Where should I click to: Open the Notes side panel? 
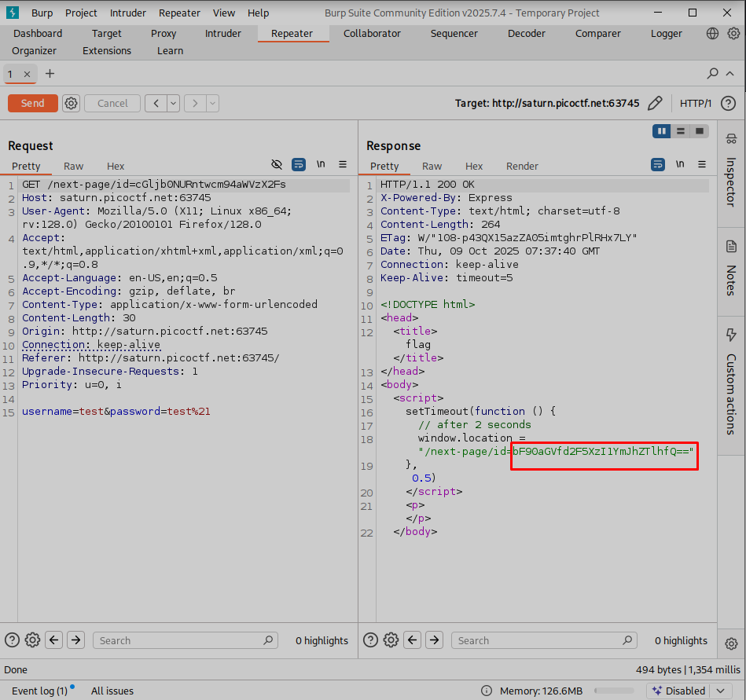click(x=730, y=269)
